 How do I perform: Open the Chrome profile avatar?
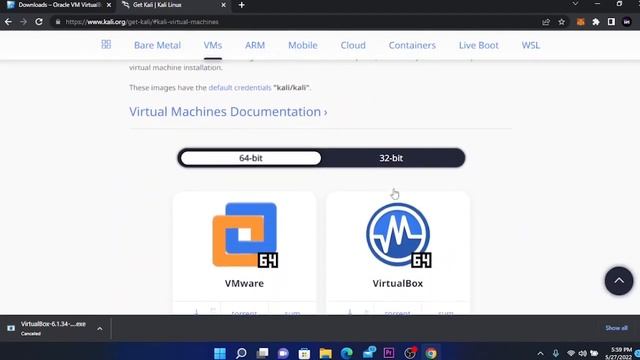pos(627,22)
